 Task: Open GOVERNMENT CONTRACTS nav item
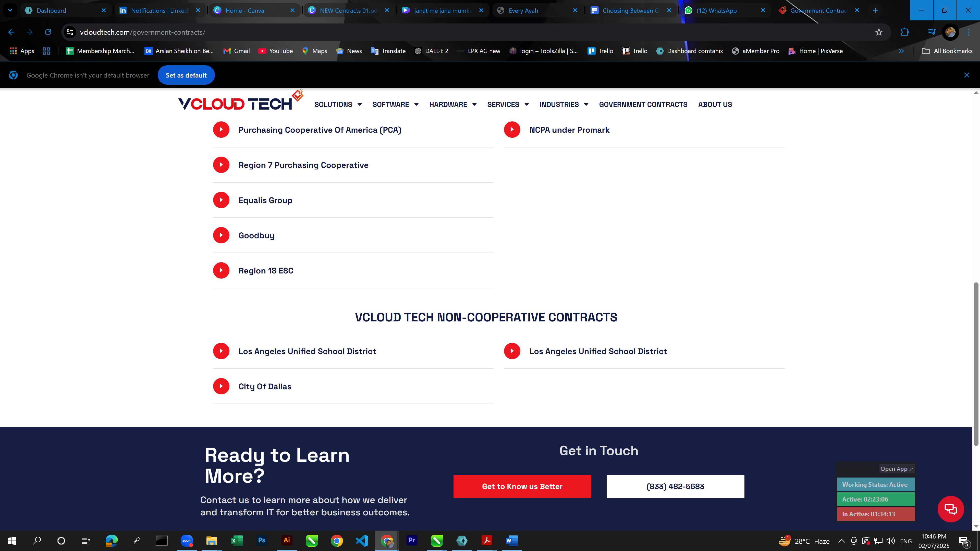(x=643, y=104)
